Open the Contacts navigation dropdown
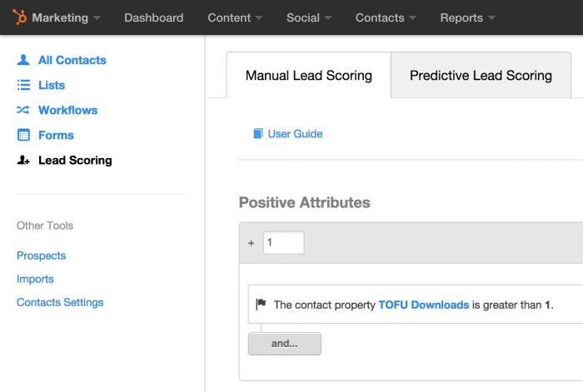This screenshot has width=583, height=392. click(386, 17)
